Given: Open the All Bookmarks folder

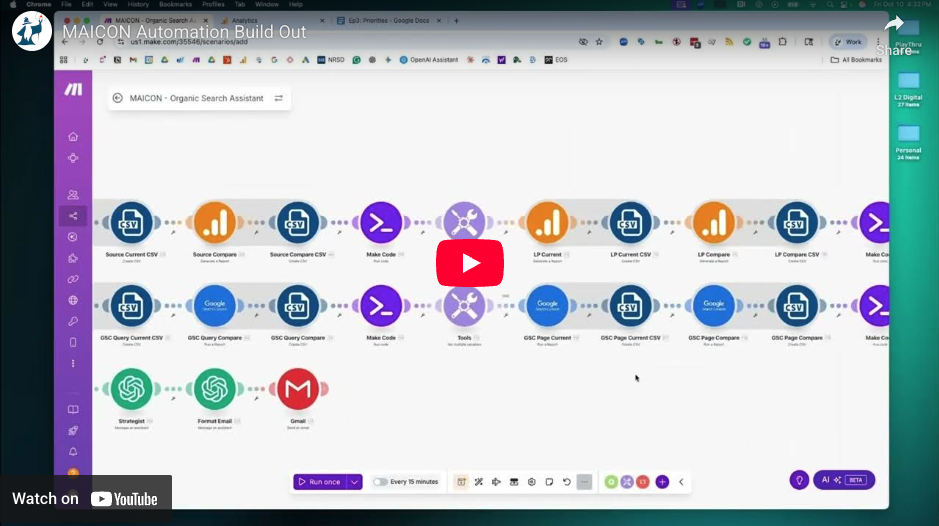Looking at the screenshot, I should click(856, 60).
